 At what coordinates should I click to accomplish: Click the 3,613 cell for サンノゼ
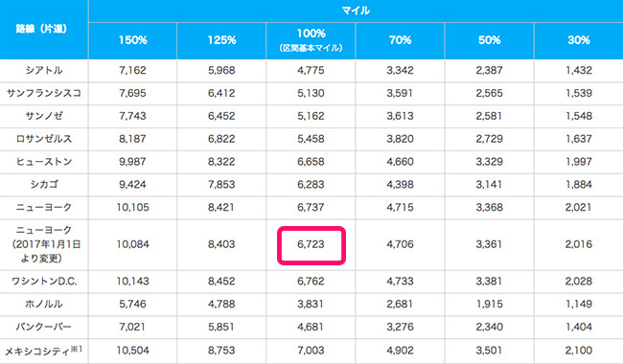click(x=400, y=116)
